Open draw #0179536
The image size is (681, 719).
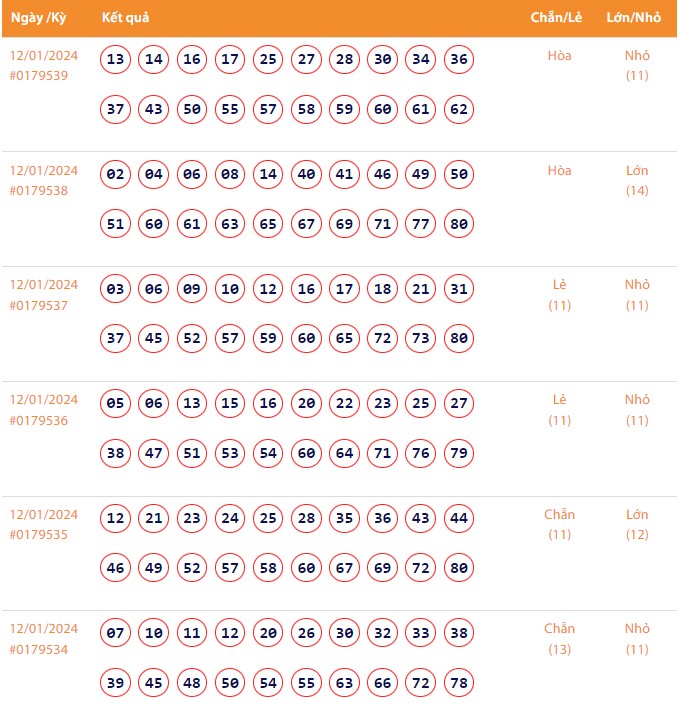pos(39,420)
